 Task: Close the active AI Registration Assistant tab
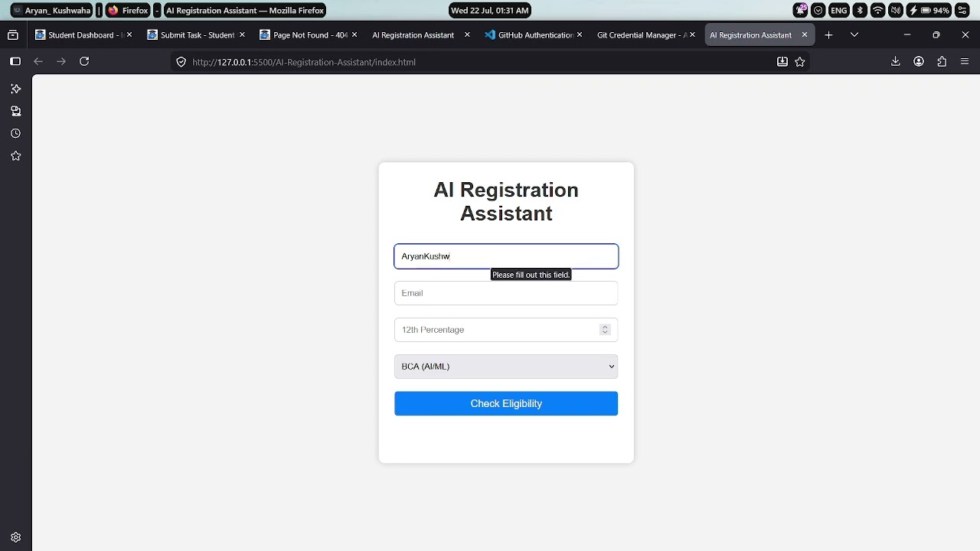tap(805, 34)
